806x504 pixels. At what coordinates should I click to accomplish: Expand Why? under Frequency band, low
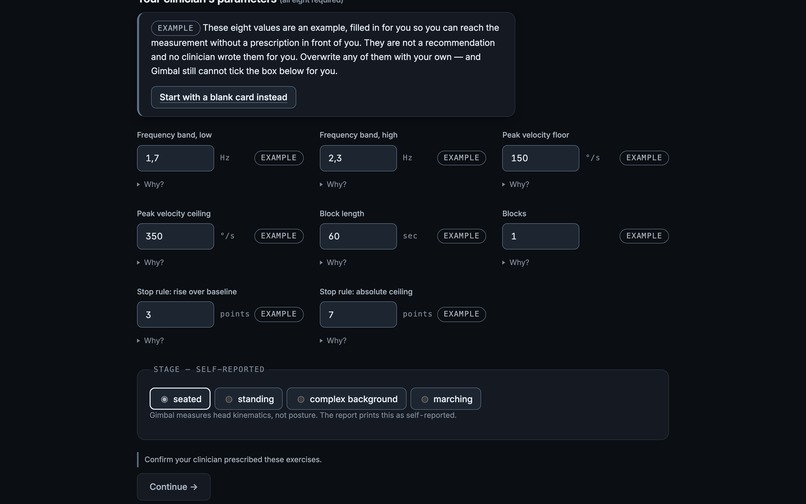[x=150, y=184]
